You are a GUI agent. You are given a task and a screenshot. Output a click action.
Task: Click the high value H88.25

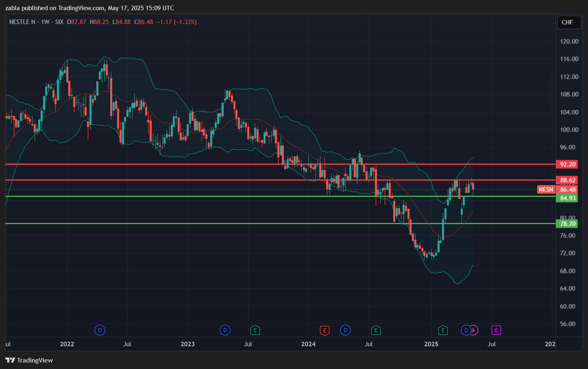[x=99, y=22]
